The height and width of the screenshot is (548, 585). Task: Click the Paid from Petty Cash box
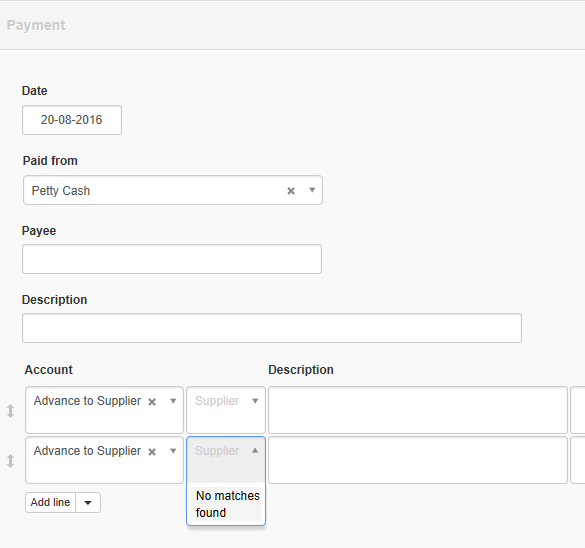click(x=173, y=190)
